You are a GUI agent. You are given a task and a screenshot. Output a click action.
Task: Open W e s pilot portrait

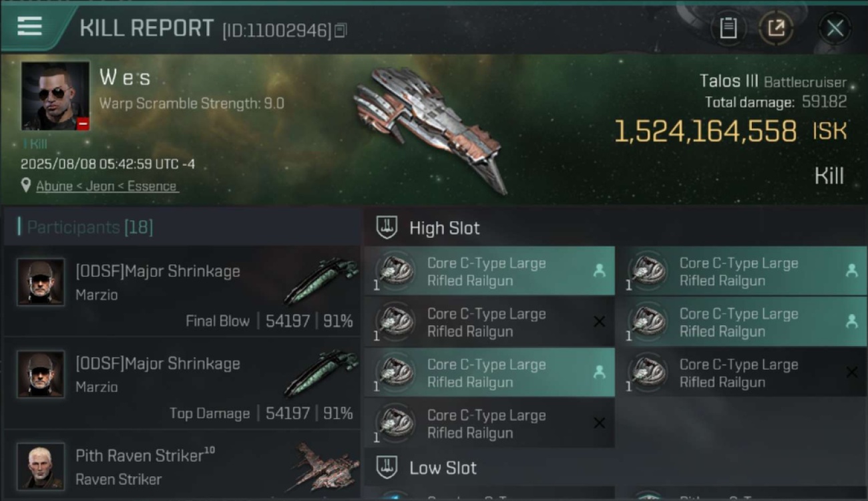(x=55, y=96)
